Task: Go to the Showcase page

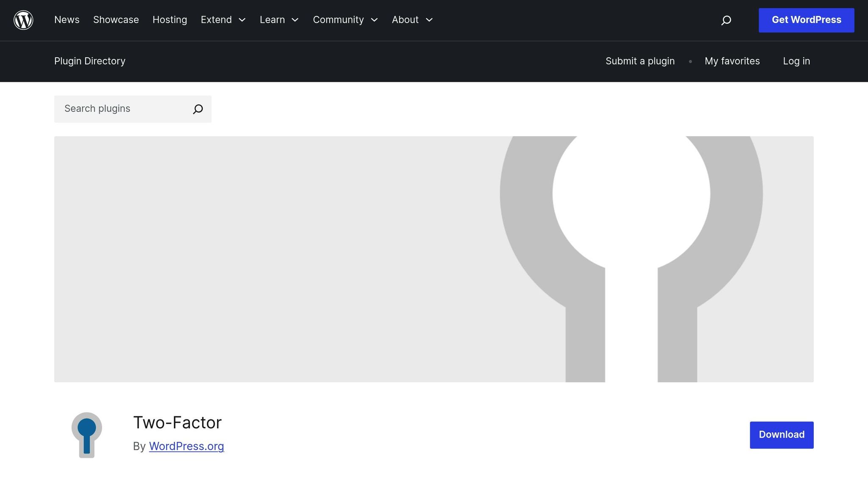Action: click(x=116, y=20)
